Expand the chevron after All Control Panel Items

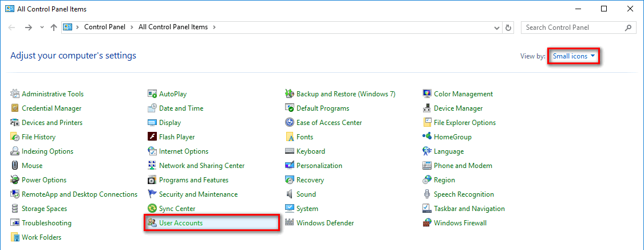click(214, 27)
